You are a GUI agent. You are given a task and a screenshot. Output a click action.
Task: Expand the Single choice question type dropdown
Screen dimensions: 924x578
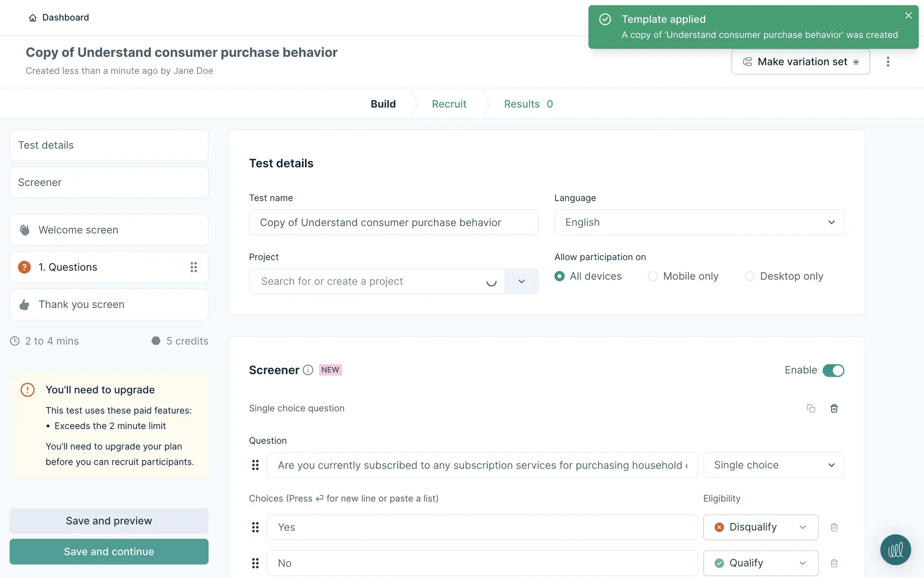click(773, 465)
